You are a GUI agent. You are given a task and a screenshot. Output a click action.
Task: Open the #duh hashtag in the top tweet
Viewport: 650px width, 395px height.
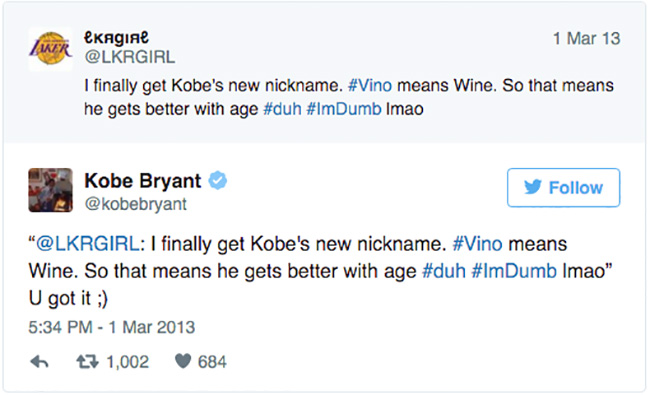(x=282, y=109)
